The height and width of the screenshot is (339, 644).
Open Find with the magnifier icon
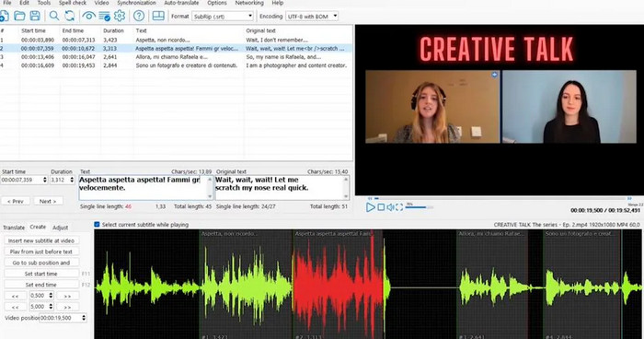tap(54, 16)
